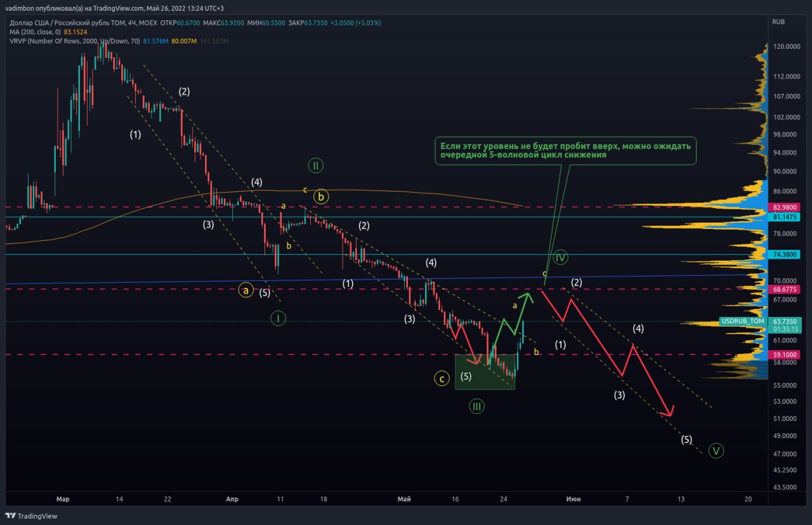Image resolution: width=812 pixels, height=525 pixels.
Task: Click the '20' date on time axis
Action: click(x=749, y=500)
